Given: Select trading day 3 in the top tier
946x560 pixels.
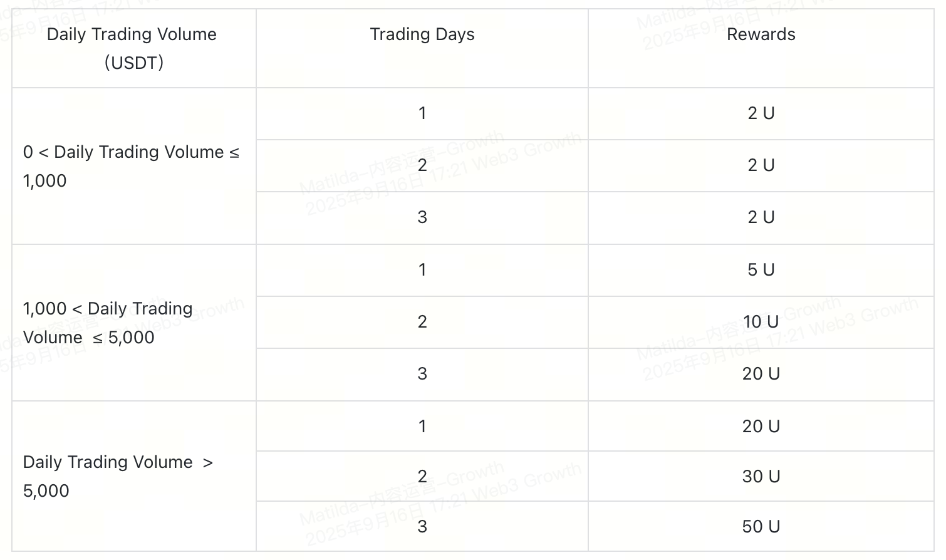Looking at the screenshot, I should 422,526.
